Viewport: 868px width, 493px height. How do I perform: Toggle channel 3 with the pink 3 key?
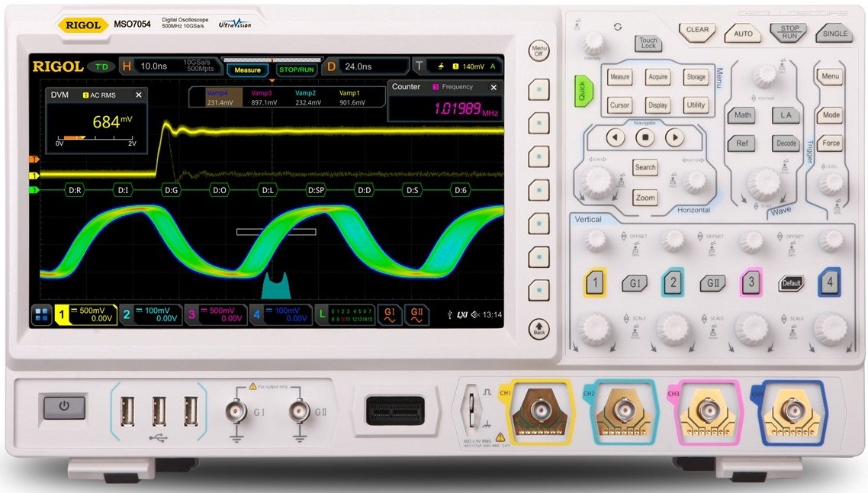(x=751, y=282)
